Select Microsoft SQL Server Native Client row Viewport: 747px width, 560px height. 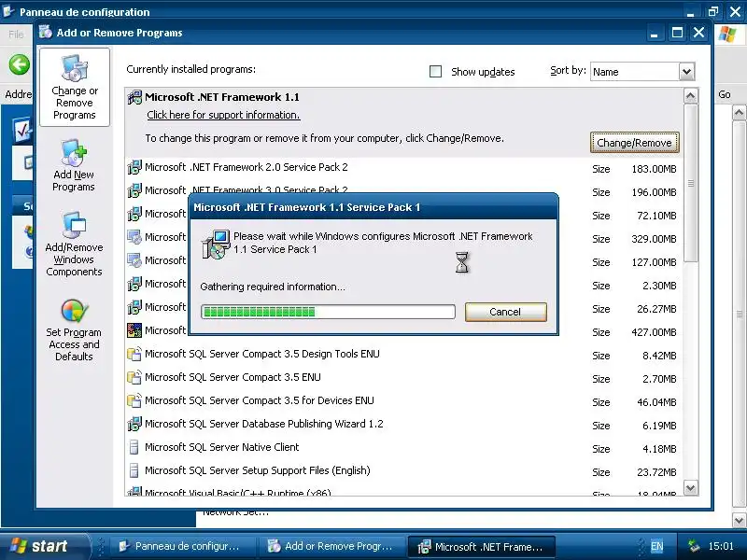click(x=404, y=448)
